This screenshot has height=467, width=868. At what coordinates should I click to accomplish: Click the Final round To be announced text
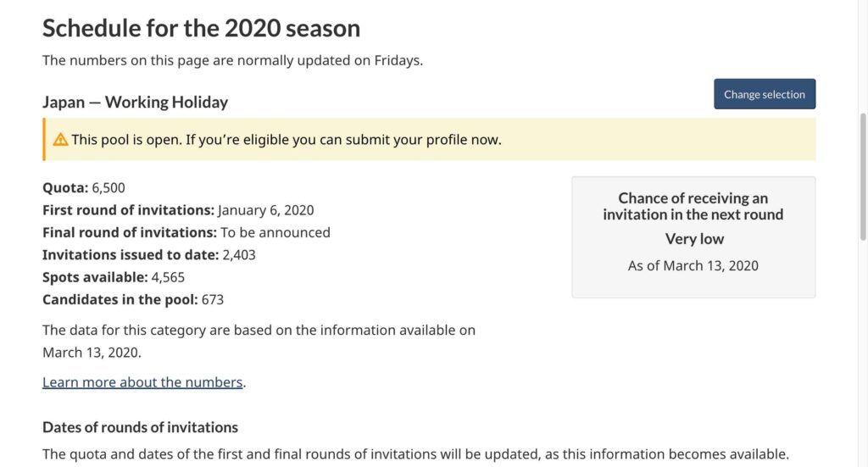[275, 232]
